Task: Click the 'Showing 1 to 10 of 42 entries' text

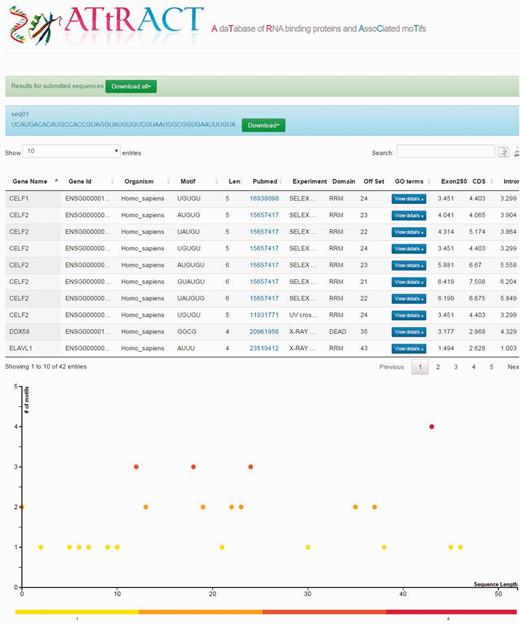Action: (x=46, y=367)
